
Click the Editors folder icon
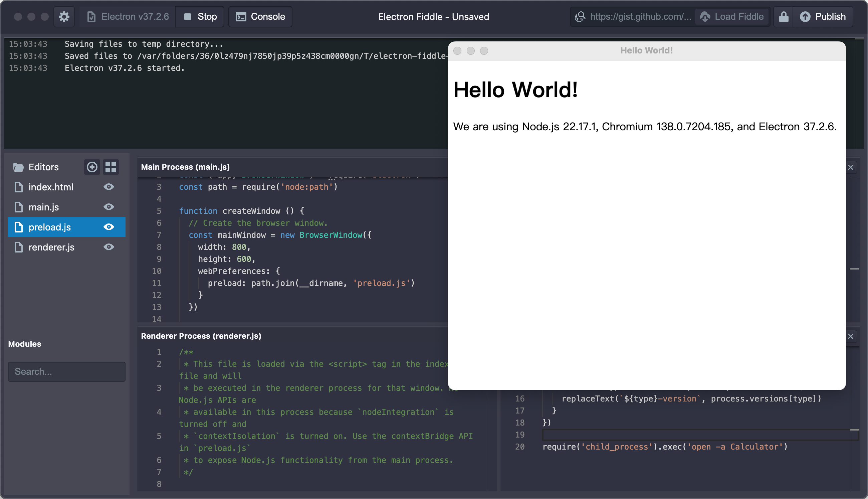[18, 167]
